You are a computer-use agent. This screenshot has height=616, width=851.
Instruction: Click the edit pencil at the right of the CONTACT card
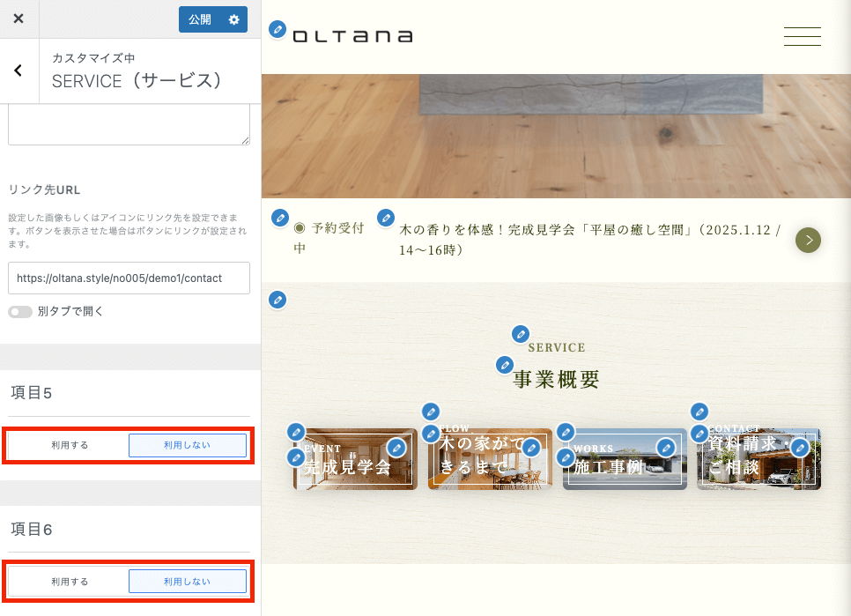800,448
